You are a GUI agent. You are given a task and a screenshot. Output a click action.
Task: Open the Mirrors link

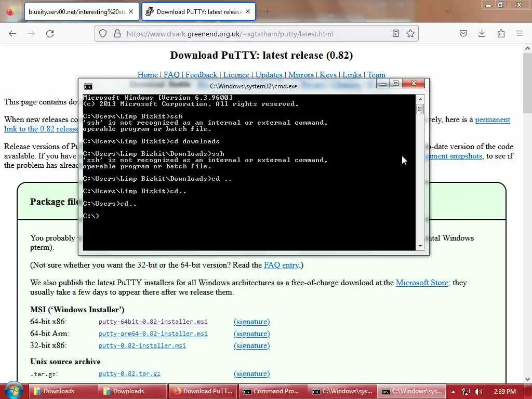[301, 75]
